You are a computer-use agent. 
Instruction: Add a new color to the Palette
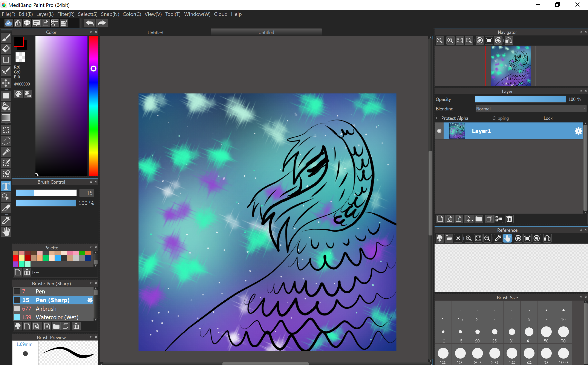[x=18, y=272]
